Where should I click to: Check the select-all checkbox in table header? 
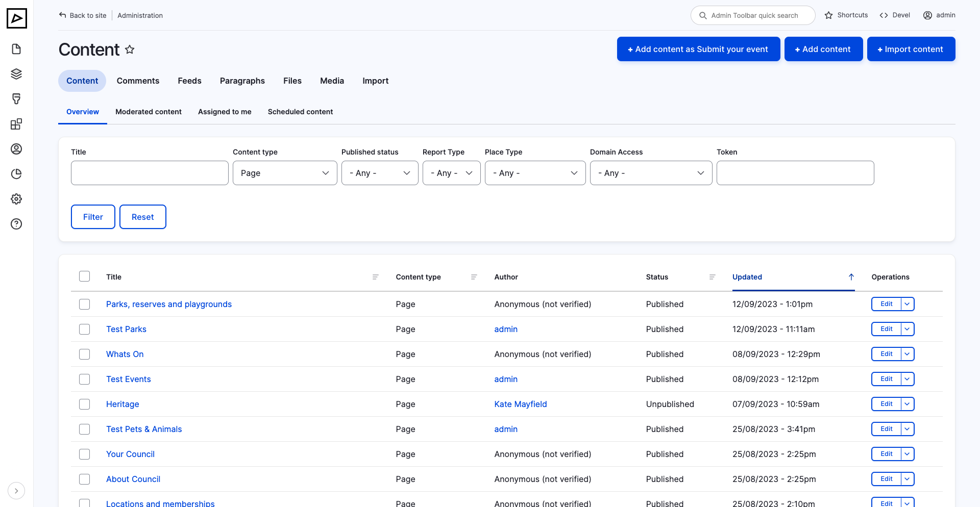tap(84, 276)
